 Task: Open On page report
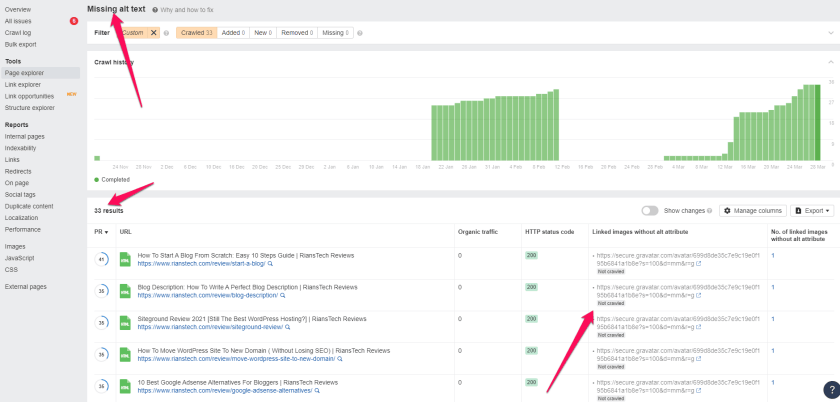pos(17,183)
